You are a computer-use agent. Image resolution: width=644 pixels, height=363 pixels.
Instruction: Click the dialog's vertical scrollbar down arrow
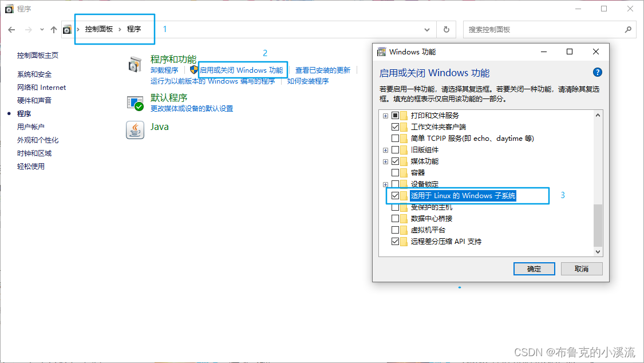pos(598,251)
